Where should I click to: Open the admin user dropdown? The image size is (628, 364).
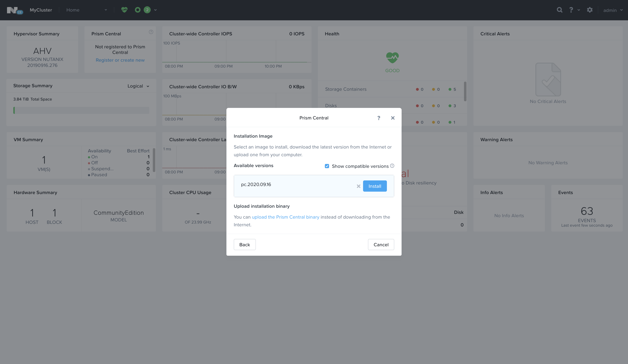(x=613, y=10)
